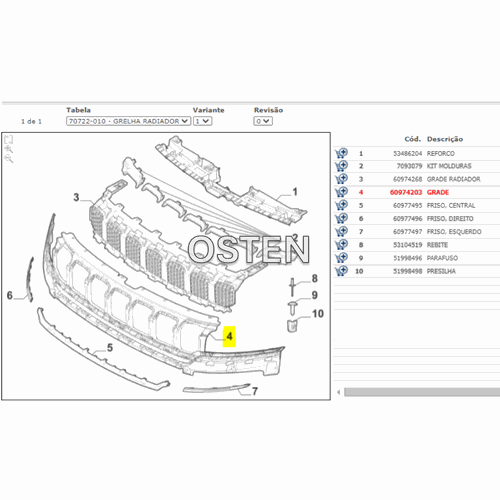Select red code 60974203
This screenshot has height=500, width=500.
[406, 192]
